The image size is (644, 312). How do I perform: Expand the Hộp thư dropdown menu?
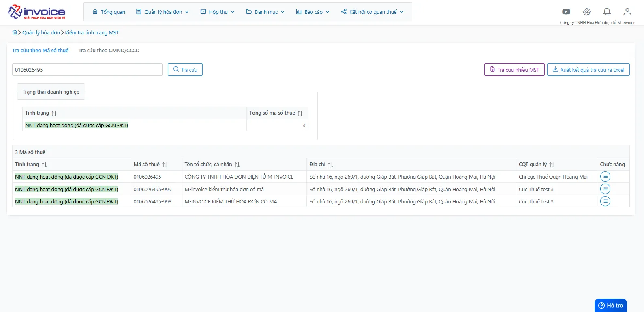[218, 12]
